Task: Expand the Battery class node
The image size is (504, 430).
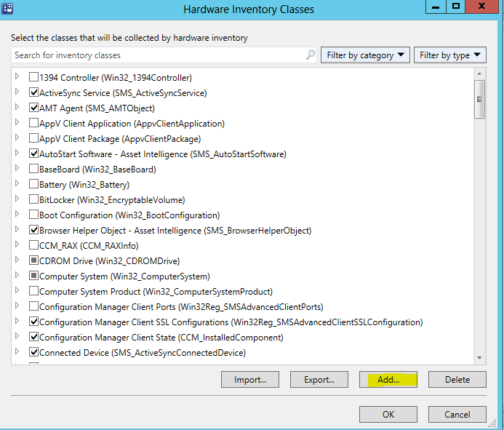Action: tap(18, 184)
